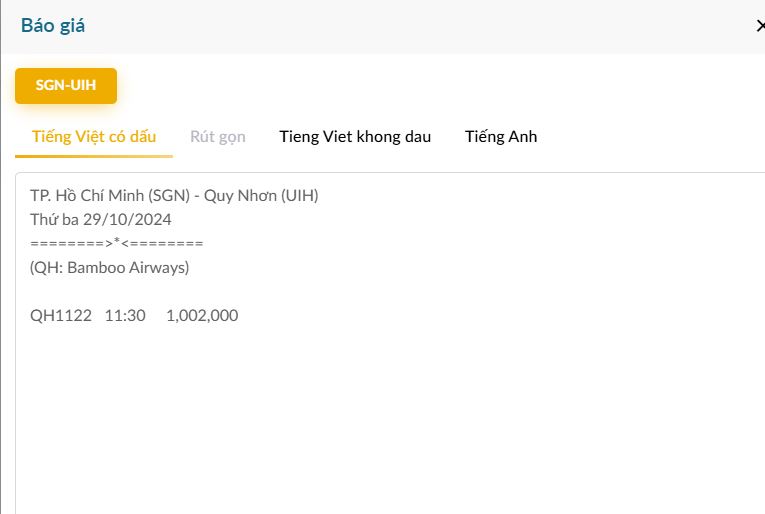
Task: Place cursor on the date 29/10/2024
Action: 128,220
